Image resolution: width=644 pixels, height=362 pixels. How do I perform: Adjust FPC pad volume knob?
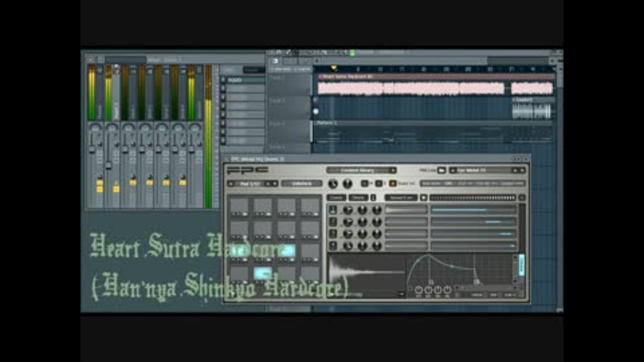[x=333, y=184]
